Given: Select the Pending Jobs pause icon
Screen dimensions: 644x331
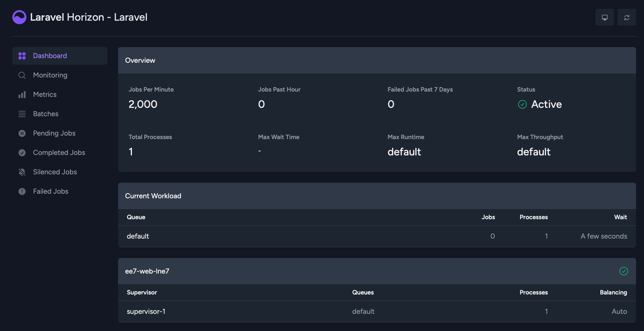Looking at the screenshot, I should coord(22,133).
